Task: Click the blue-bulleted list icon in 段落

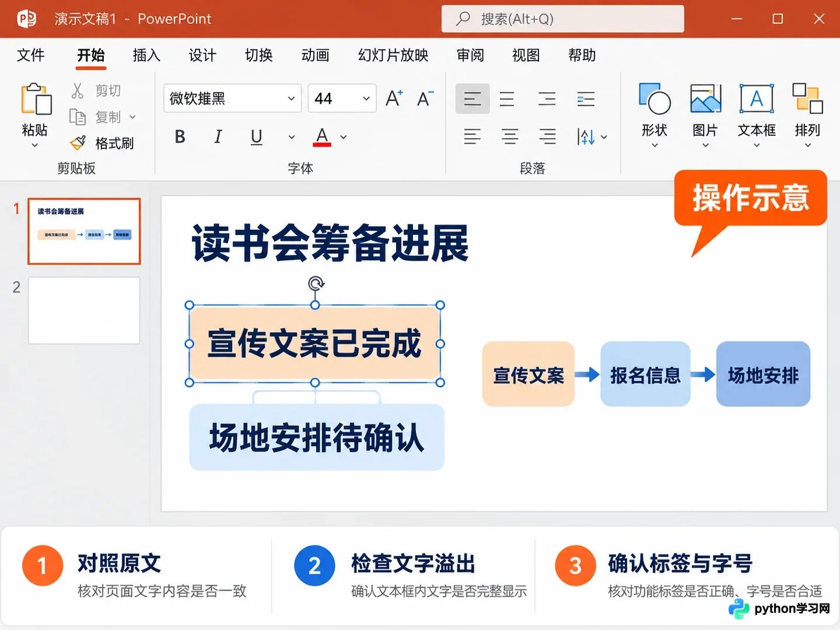Action: point(586,99)
